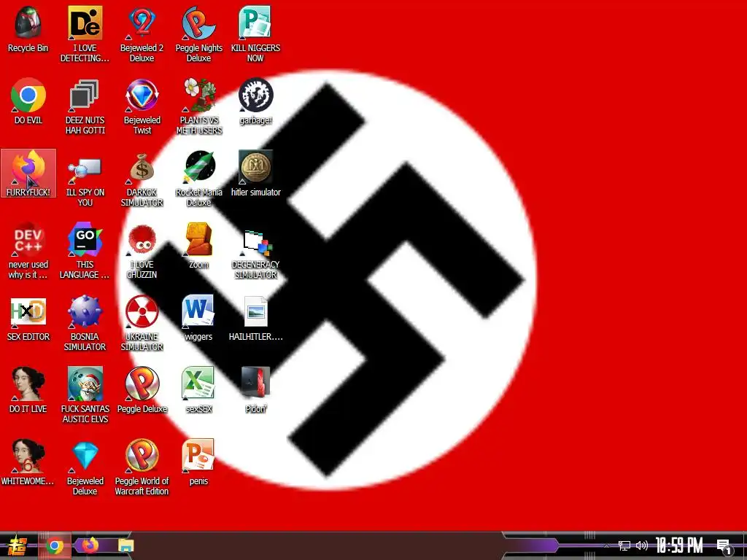
Task: Select the blue spiked mine shortcut icon
Action: tap(85, 312)
